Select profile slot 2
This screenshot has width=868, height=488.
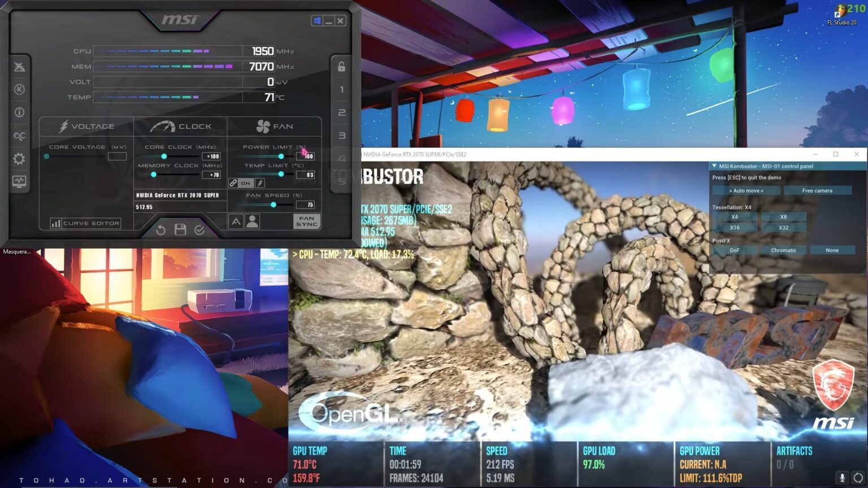pos(341,112)
